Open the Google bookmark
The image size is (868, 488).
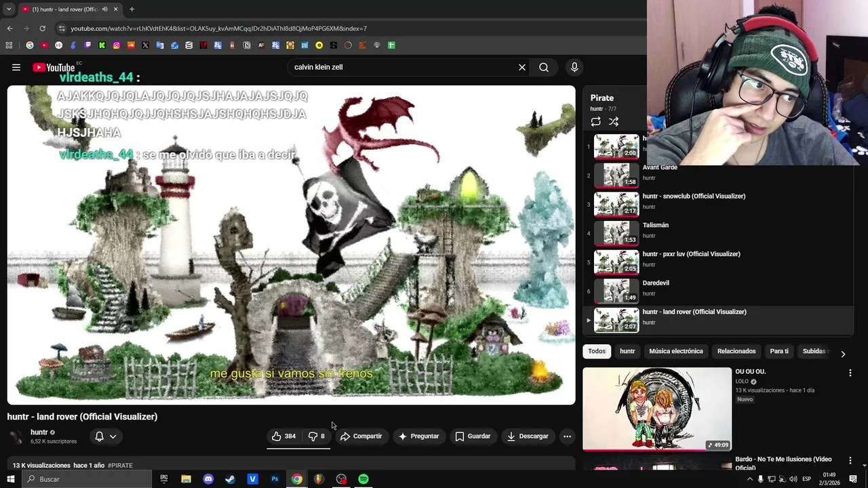coord(30,45)
